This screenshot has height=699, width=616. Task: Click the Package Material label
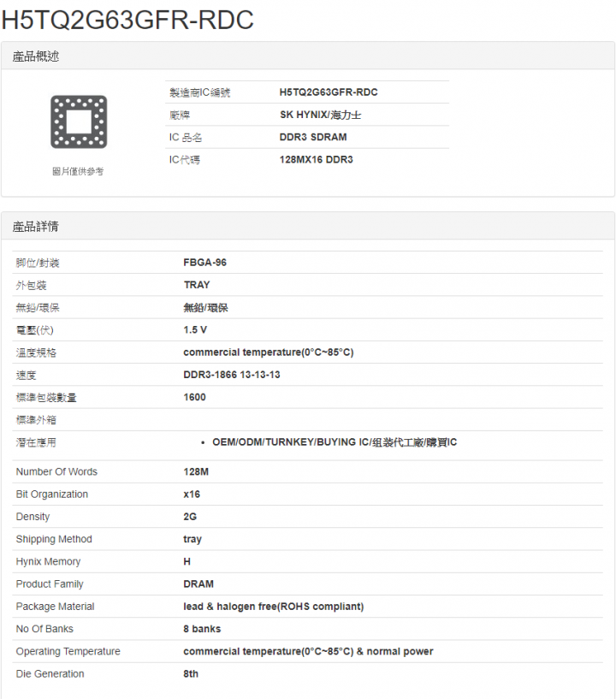click(56, 607)
